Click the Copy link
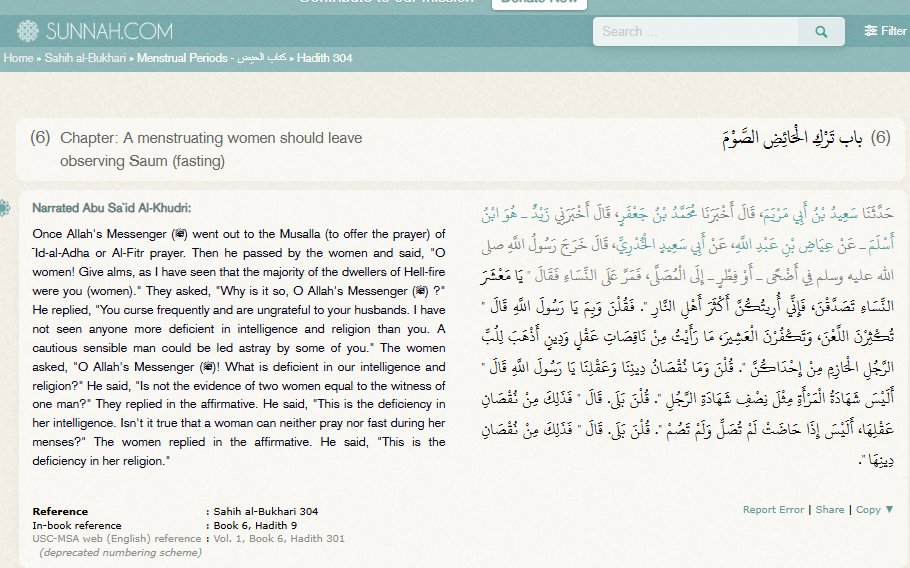Viewport: 910px width, 568px height. [868, 509]
